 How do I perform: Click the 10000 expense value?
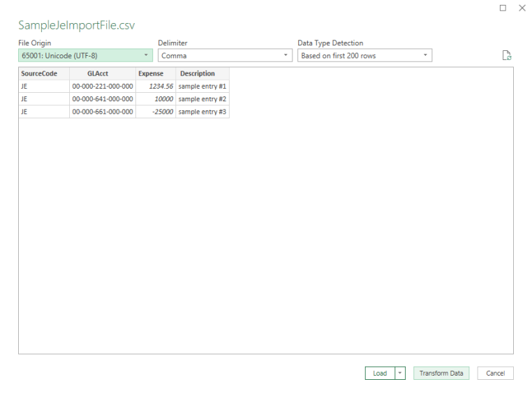(x=156, y=99)
